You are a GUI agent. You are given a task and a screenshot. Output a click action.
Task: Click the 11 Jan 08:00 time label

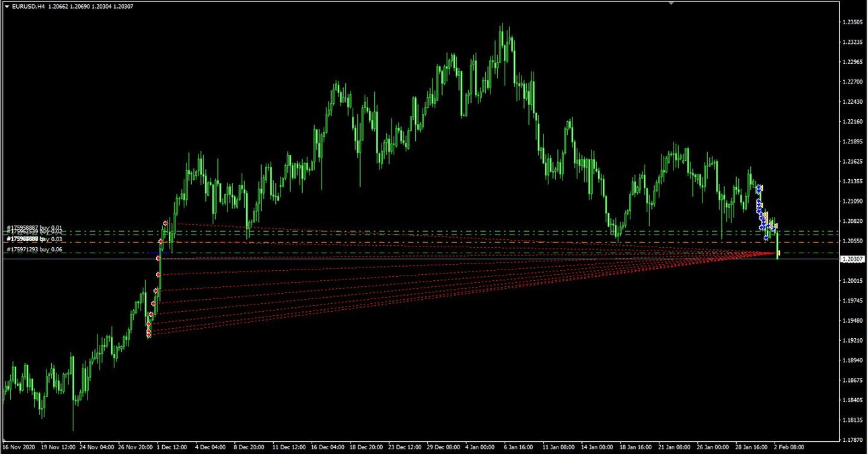(x=558, y=447)
